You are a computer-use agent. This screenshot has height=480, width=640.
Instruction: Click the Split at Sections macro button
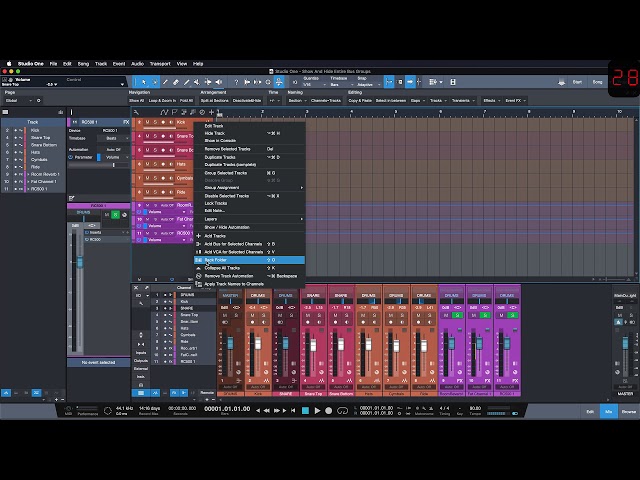[215, 100]
